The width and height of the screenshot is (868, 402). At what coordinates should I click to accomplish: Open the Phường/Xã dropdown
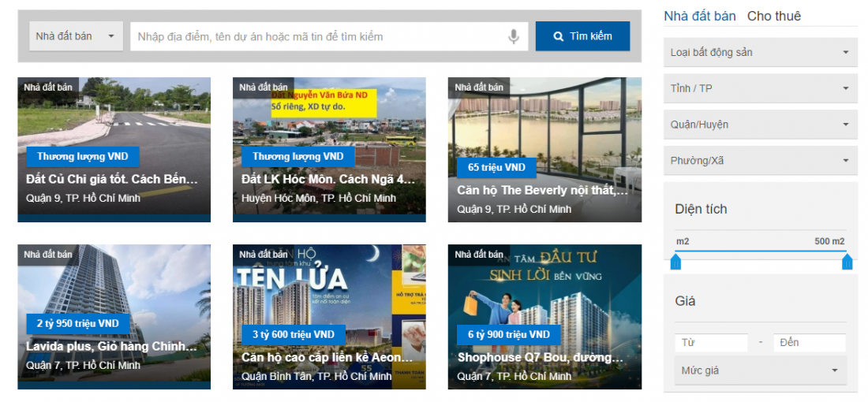(761, 161)
